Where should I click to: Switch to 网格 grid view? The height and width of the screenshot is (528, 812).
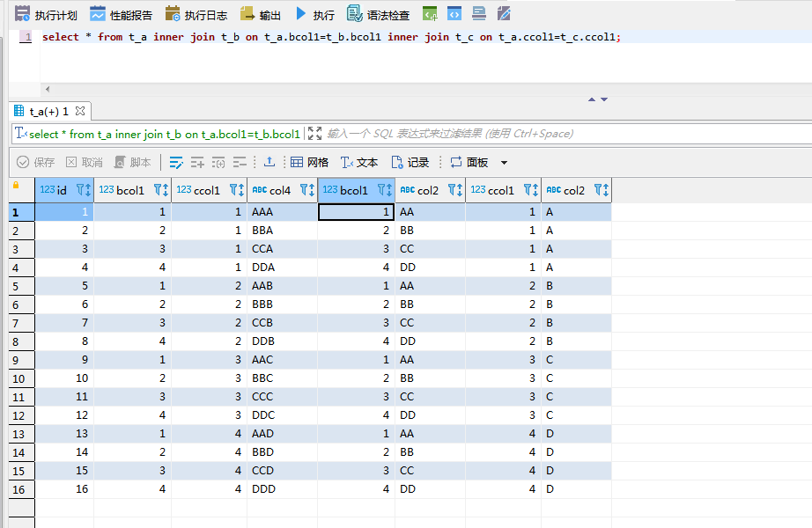coord(309,162)
